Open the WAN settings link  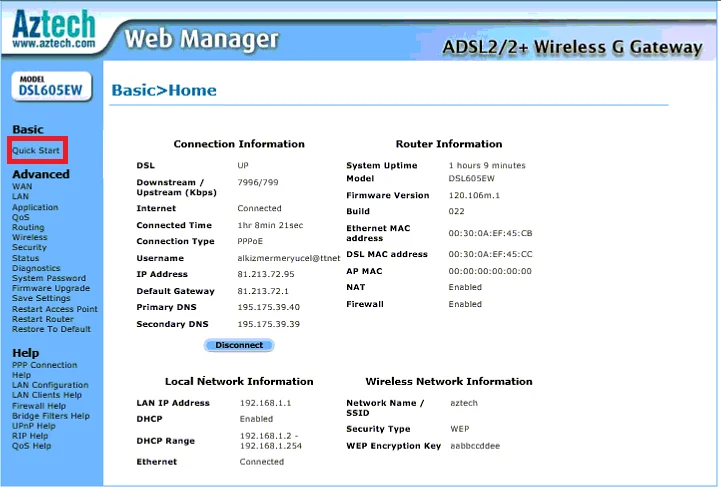(22, 187)
